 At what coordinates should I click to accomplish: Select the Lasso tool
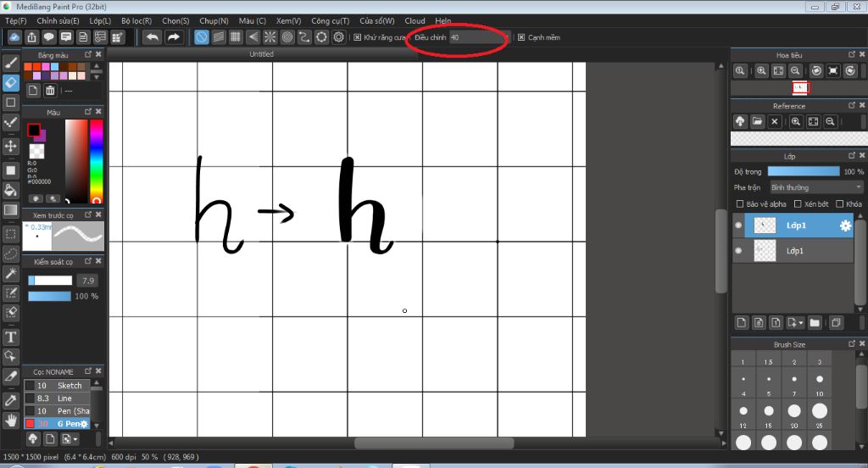(10, 253)
